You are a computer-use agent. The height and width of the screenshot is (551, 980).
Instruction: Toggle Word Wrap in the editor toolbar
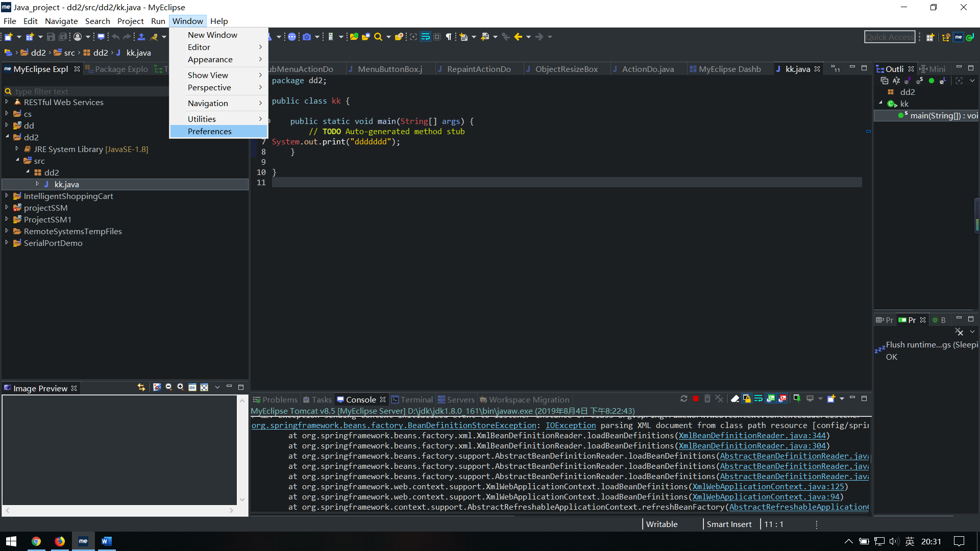(425, 37)
